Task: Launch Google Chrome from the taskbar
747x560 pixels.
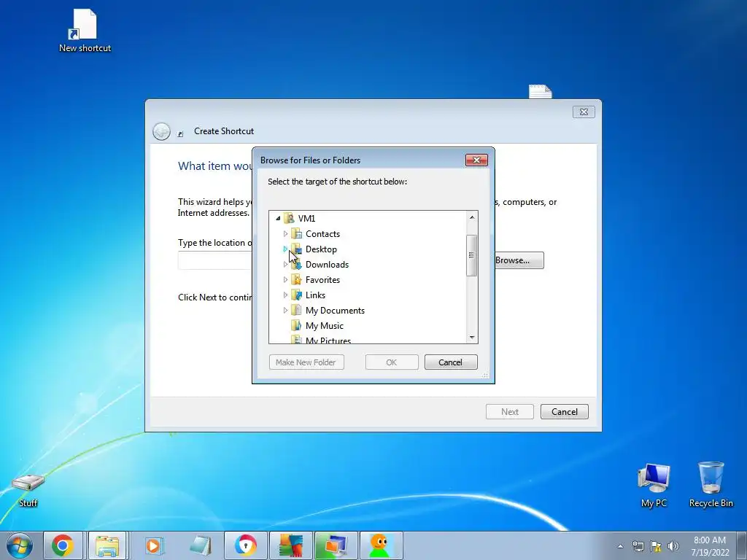Action: pos(63,545)
